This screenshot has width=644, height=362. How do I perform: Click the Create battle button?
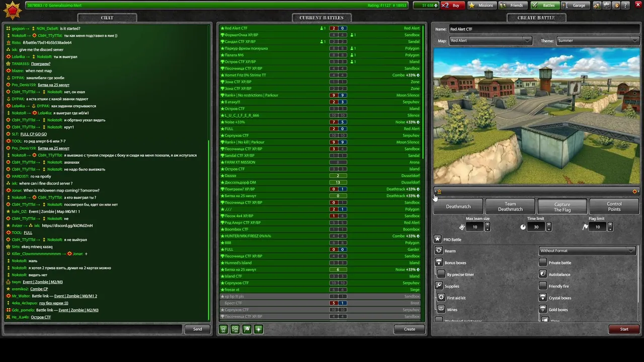[410, 329]
